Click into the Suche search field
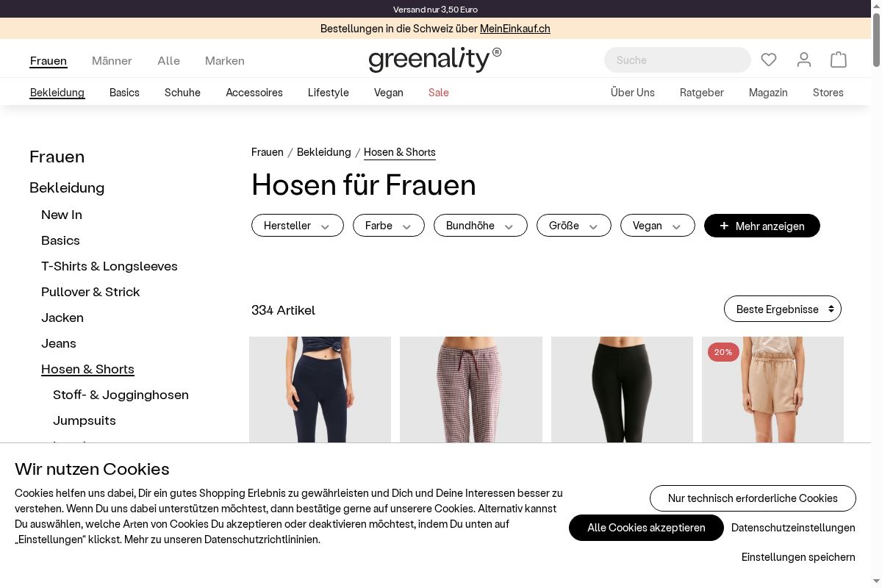Viewport: 882px width, 588px height. pyautogui.click(x=678, y=60)
